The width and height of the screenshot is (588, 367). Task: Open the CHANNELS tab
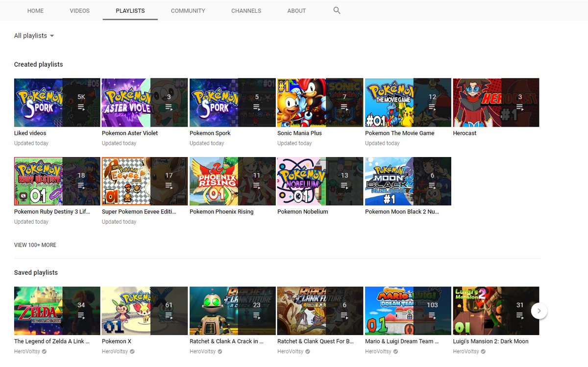(x=246, y=10)
